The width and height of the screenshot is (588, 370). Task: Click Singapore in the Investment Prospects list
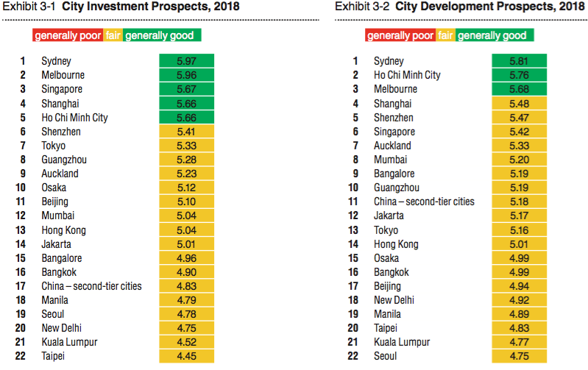tap(62, 89)
